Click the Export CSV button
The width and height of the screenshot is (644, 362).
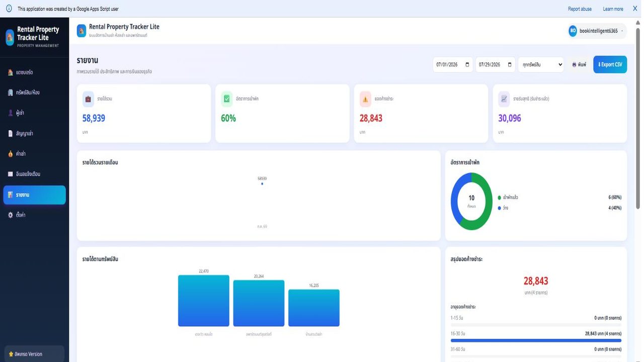click(x=610, y=64)
